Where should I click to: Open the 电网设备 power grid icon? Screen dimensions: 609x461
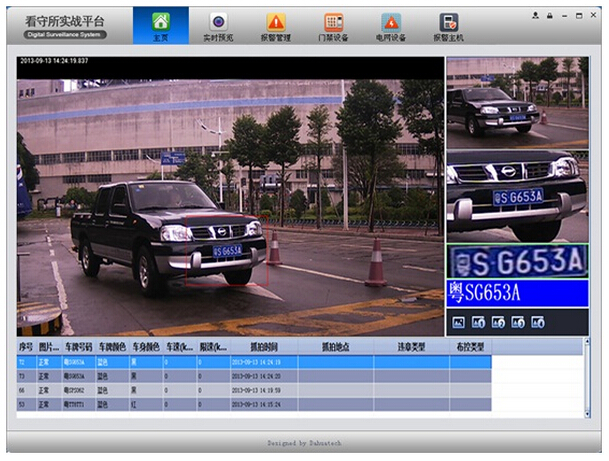tap(391, 25)
